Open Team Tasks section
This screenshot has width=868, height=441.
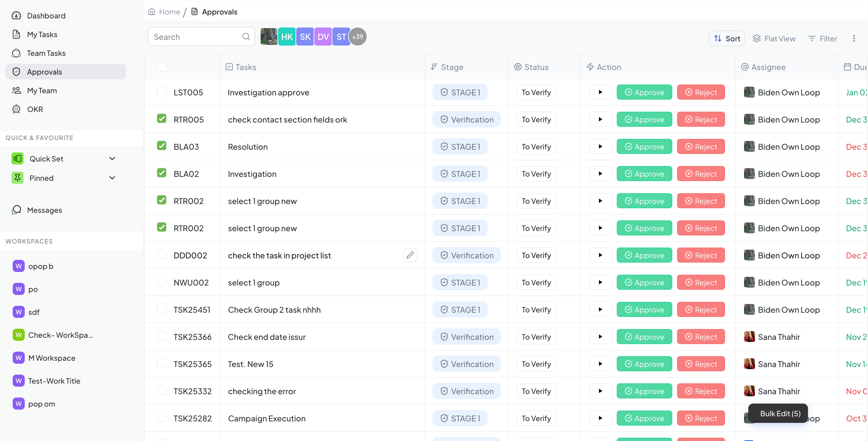click(x=46, y=53)
